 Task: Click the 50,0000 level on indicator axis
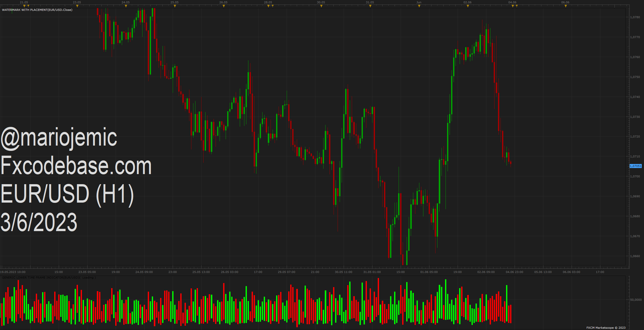(636, 300)
